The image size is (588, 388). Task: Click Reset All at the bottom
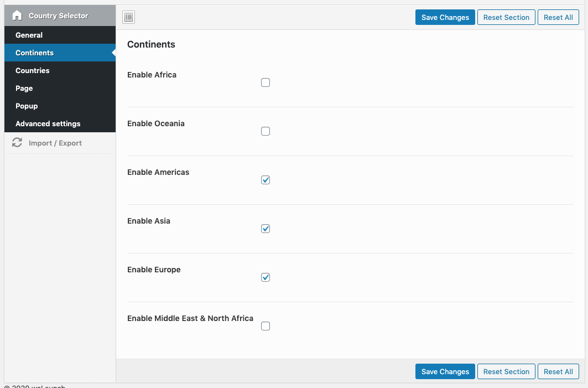pos(558,371)
